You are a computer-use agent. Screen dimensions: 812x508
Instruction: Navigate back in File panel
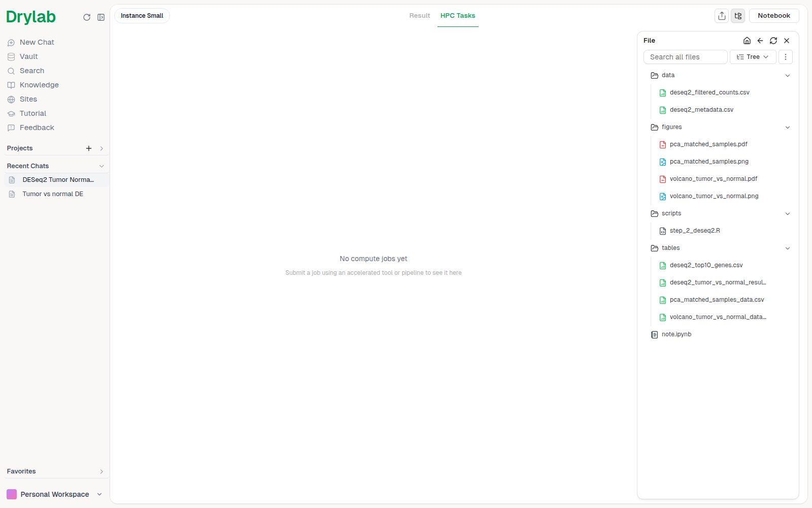coord(760,41)
